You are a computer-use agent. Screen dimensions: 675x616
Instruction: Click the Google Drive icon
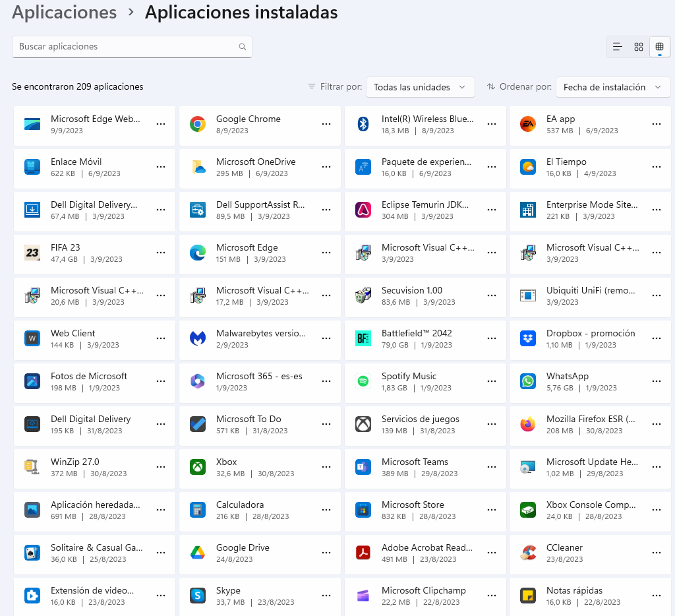coord(198,553)
